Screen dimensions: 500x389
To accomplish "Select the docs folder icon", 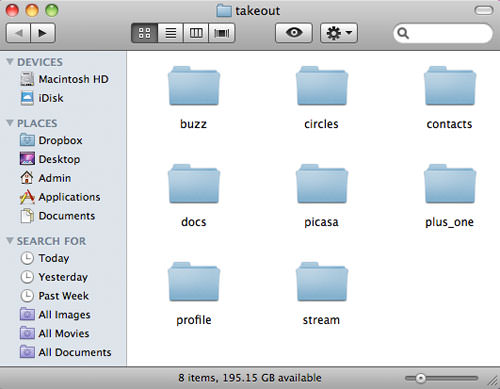I will pos(194,184).
